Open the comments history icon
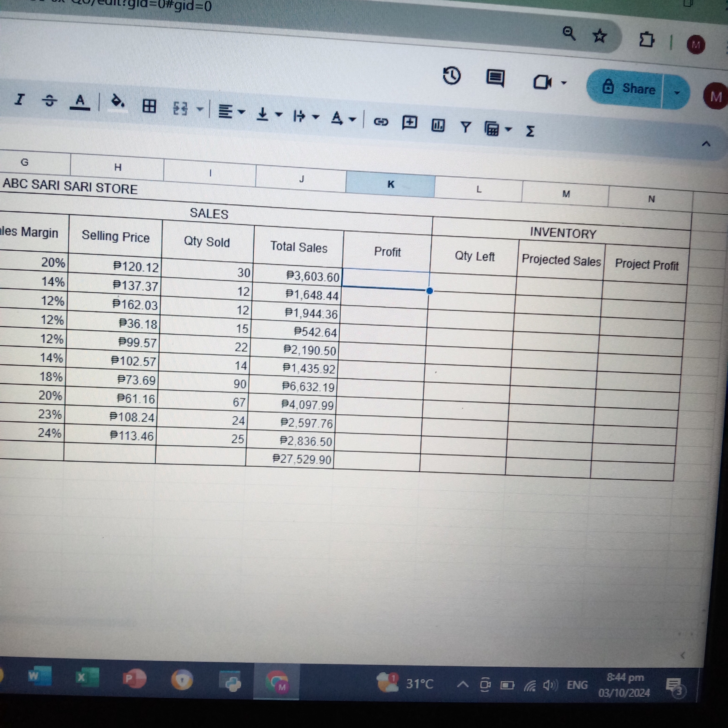This screenshot has height=728, width=728. (x=495, y=78)
